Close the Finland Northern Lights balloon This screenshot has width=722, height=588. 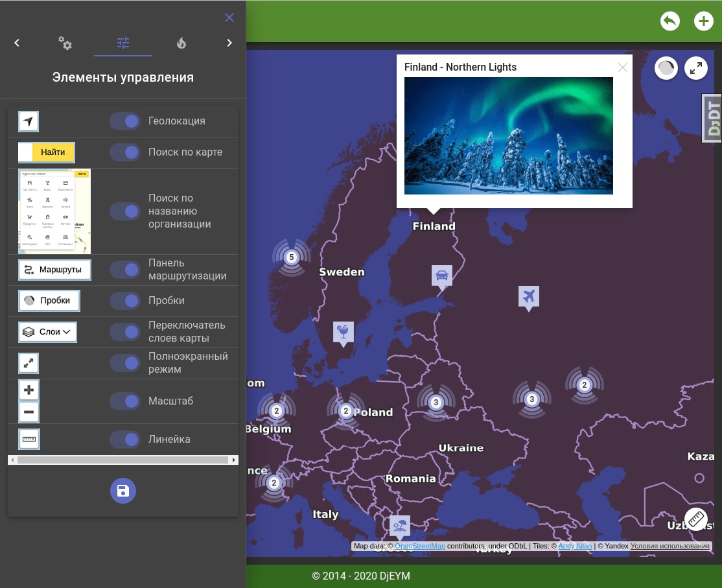coord(623,67)
